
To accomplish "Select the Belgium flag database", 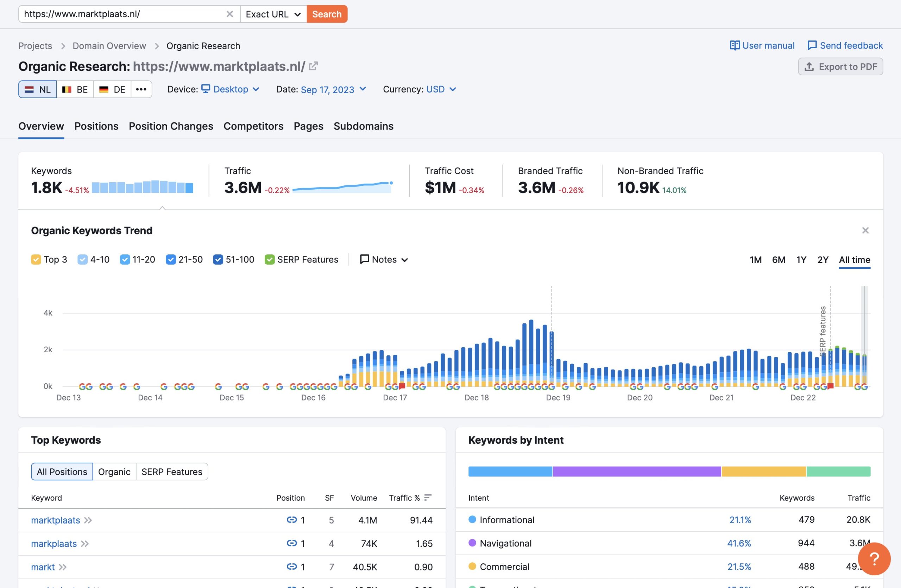I will (x=75, y=89).
